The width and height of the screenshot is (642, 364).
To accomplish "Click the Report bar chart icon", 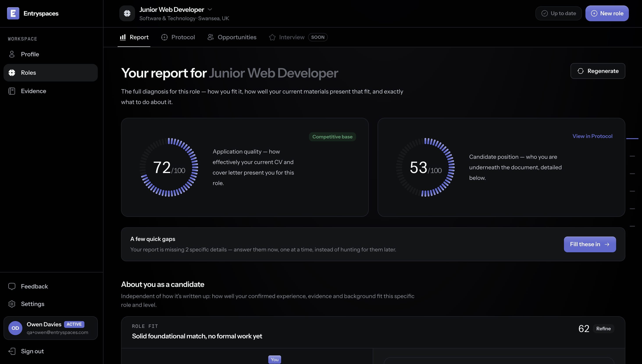I will click(123, 37).
